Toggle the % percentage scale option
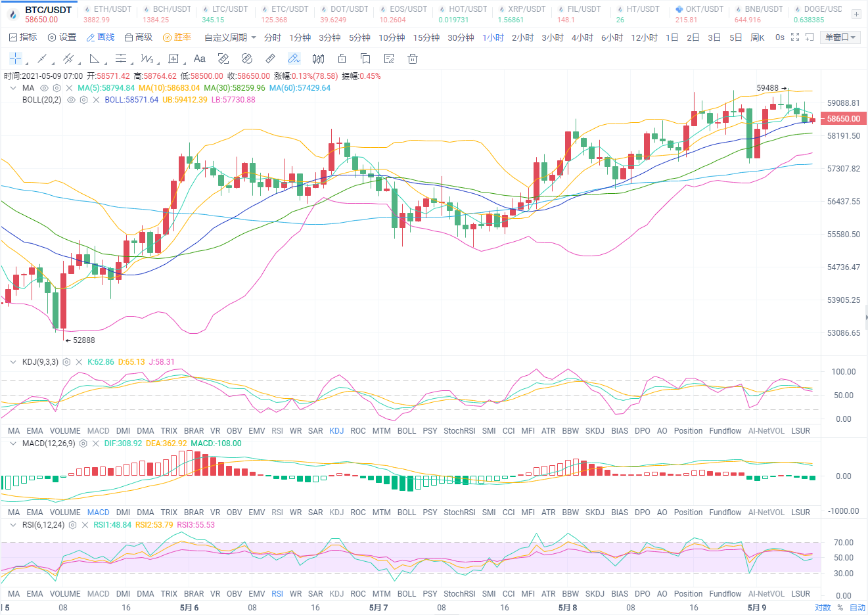 [x=840, y=608]
